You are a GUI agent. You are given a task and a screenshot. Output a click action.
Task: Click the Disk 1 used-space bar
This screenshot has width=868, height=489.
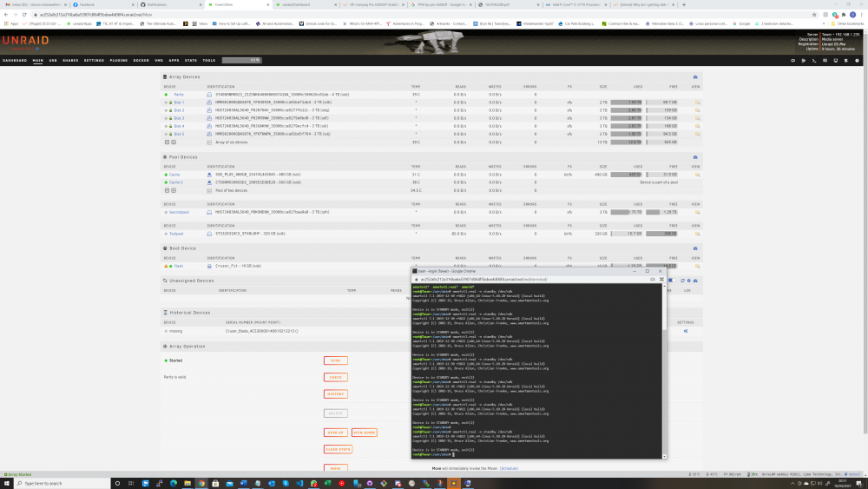[626, 102]
